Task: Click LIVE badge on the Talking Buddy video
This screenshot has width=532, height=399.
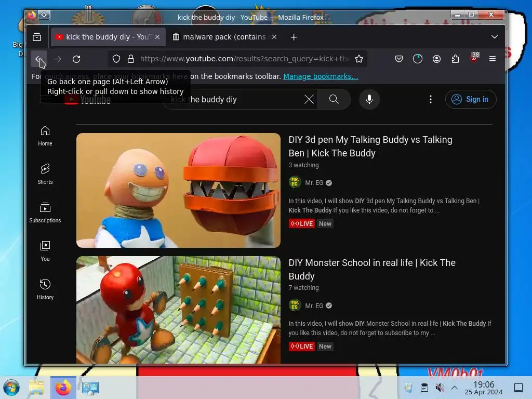Action: [302, 223]
